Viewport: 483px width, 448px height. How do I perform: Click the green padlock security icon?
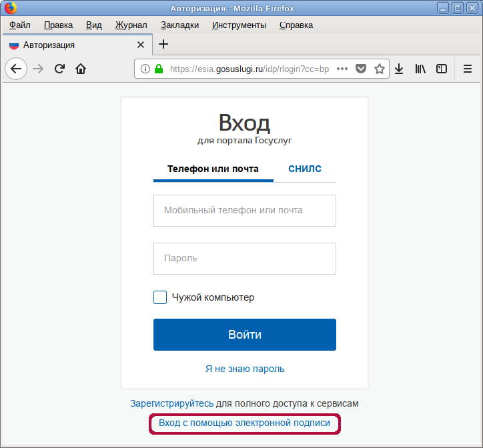coord(159,69)
